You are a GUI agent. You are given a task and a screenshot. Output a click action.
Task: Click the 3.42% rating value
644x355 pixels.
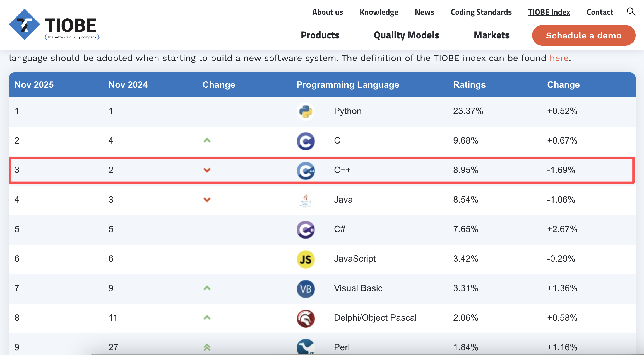(466, 259)
